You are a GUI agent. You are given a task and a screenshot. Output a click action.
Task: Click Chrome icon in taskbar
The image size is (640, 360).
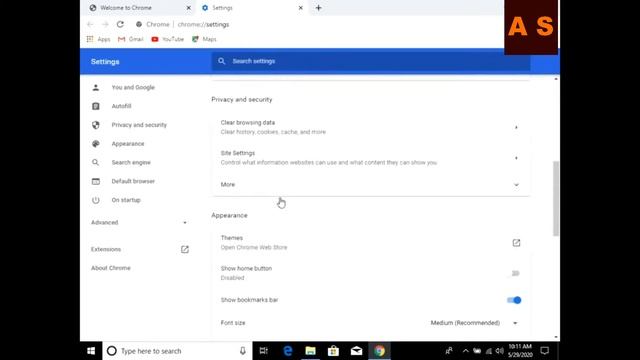pyautogui.click(x=380, y=351)
